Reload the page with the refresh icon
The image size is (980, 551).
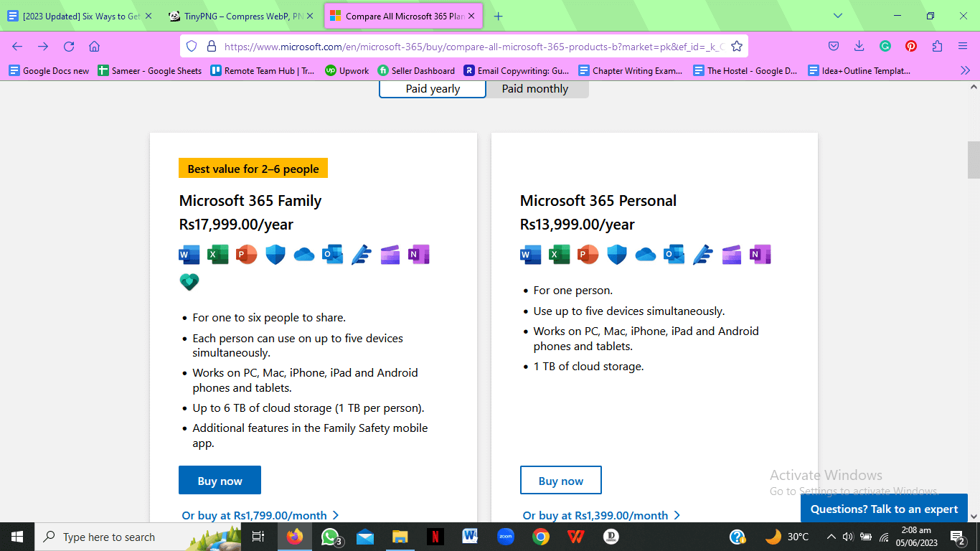click(x=69, y=47)
